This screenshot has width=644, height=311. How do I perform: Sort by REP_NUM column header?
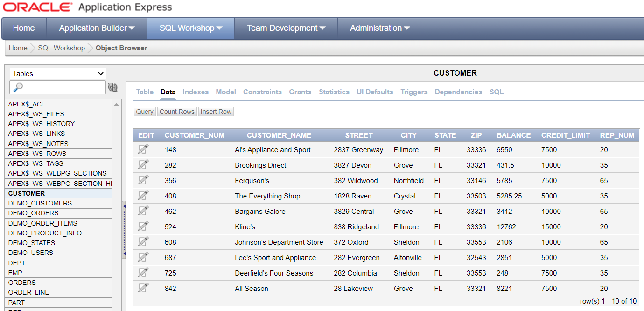tap(617, 135)
